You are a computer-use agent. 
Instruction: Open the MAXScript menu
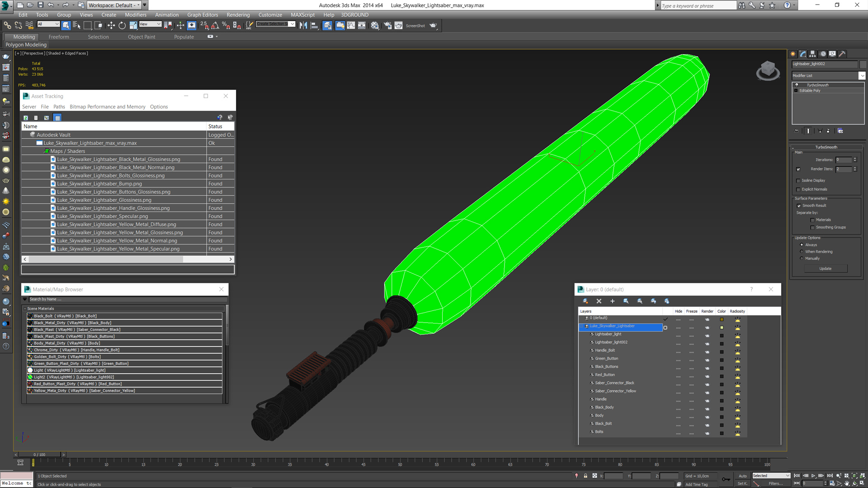click(x=302, y=15)
